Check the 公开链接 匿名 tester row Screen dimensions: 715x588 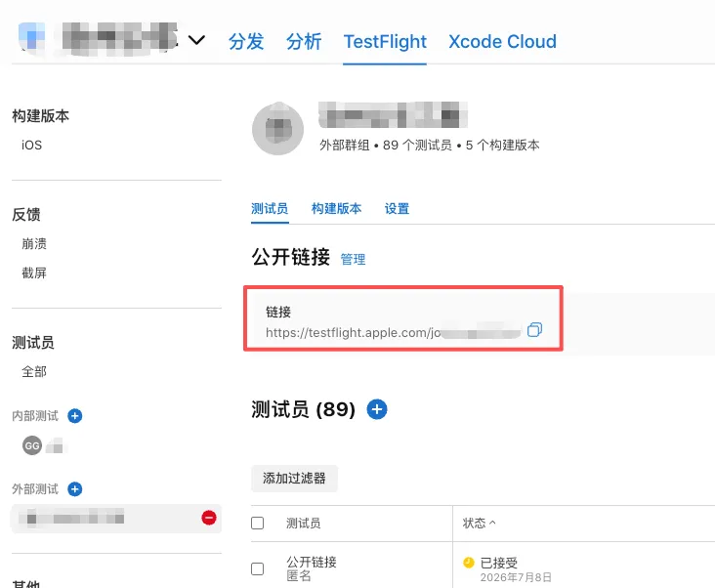[x=258, y=568]
